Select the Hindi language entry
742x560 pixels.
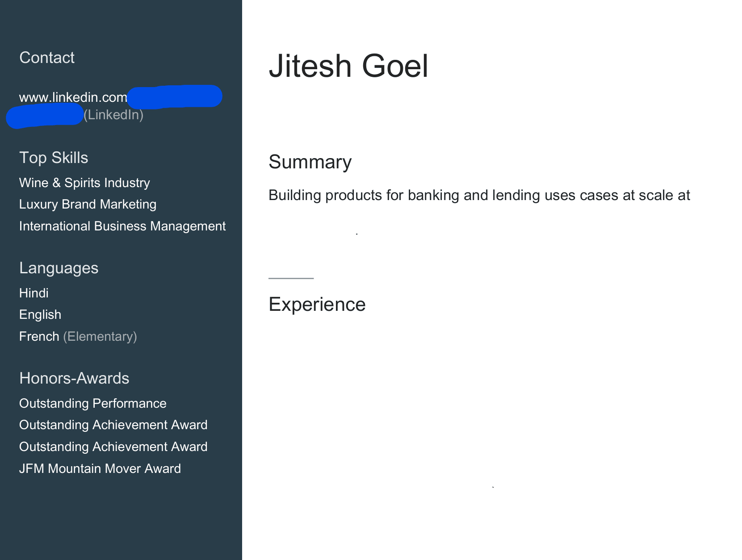34,293
